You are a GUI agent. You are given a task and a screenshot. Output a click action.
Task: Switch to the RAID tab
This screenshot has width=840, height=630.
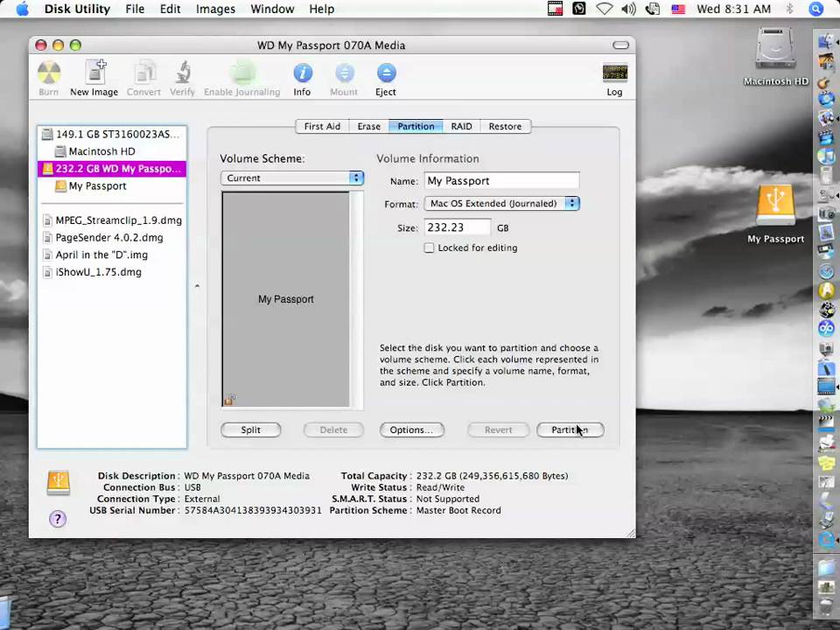pos(461,126)
